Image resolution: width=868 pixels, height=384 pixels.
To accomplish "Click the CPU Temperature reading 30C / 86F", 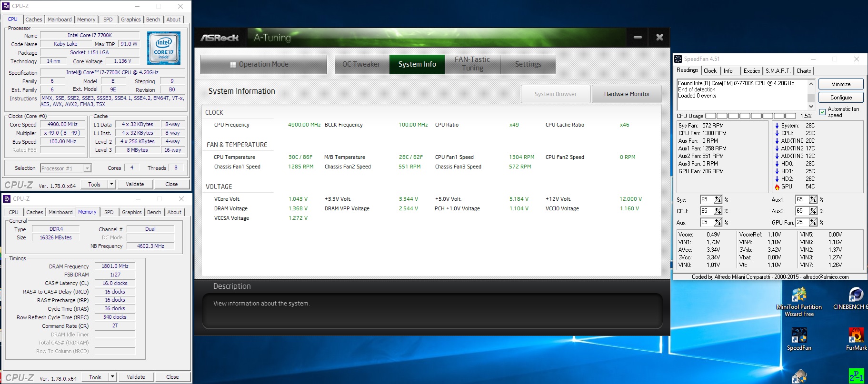I will point(300,157).
